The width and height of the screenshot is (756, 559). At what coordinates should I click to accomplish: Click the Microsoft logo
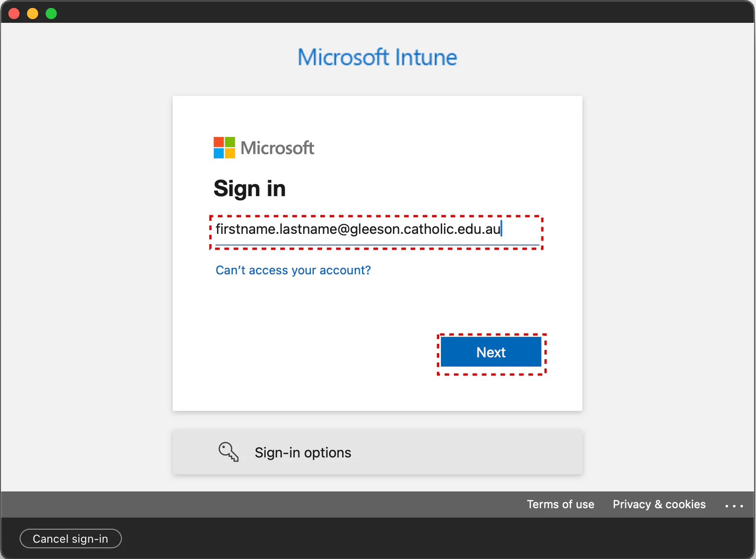(263, 148)
